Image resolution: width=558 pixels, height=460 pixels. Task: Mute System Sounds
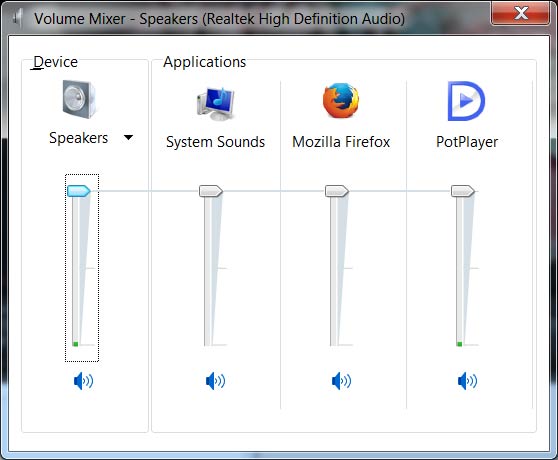[215, 381]
